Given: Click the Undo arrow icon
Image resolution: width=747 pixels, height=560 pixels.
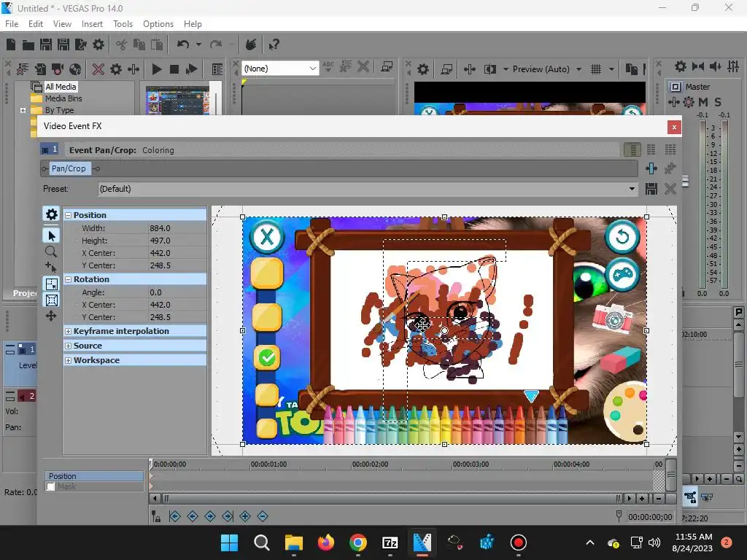Looking at the screenshot, I should tap(183, 44).
